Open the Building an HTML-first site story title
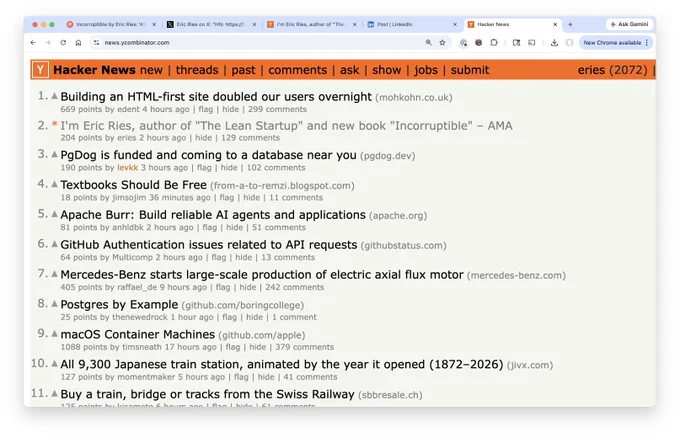Image resolution: width=680 pixels, height=438 pixels. click(216, 96)
